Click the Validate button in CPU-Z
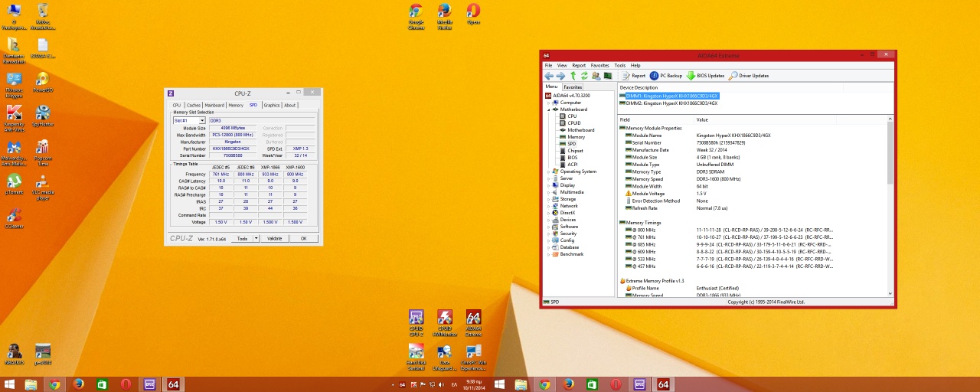 (274, 239)
